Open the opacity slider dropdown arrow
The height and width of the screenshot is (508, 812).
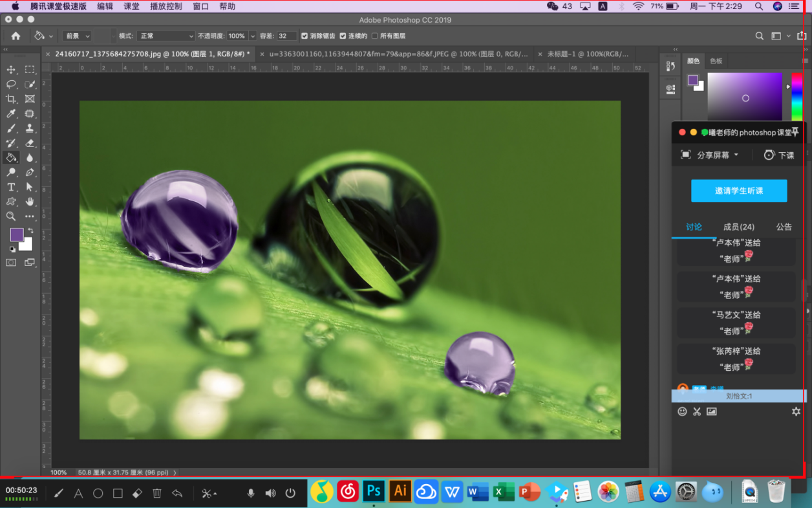pos(252,36)
